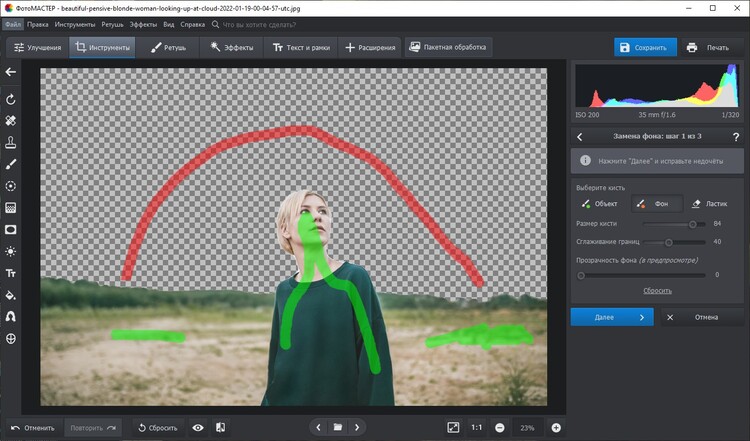
Task: Select the stamp tool in left sidebar
Action: 11,142
